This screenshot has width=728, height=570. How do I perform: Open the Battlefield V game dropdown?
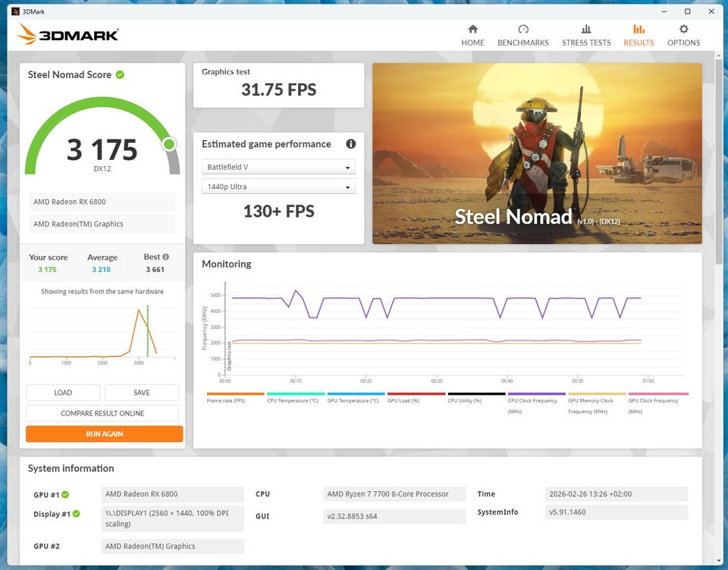tap(280, 168)
